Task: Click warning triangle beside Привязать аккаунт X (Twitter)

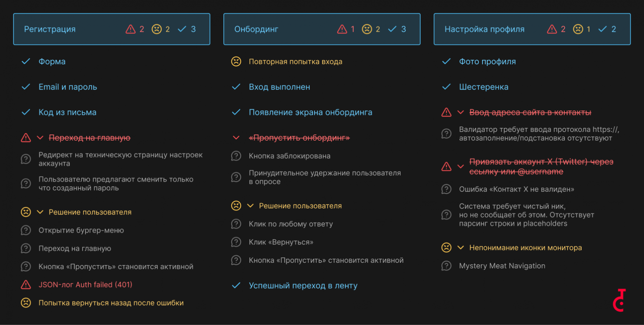Action: [446, 166]
